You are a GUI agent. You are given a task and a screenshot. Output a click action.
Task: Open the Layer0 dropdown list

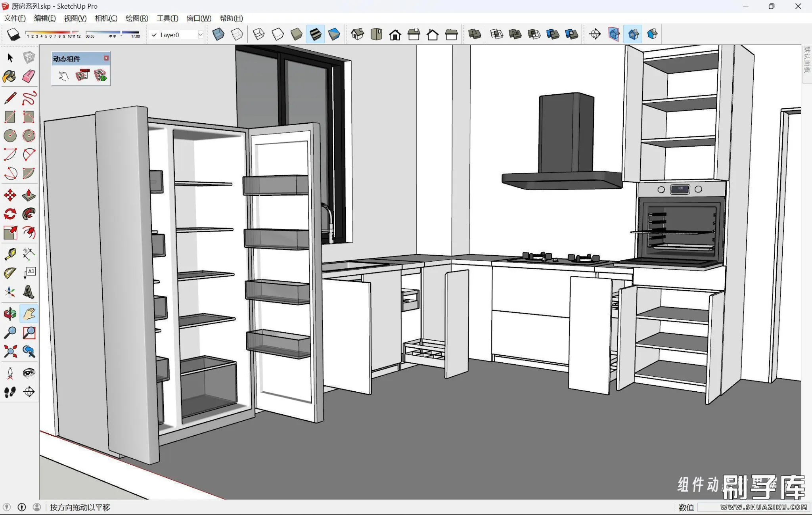click(x=200, y=35)
